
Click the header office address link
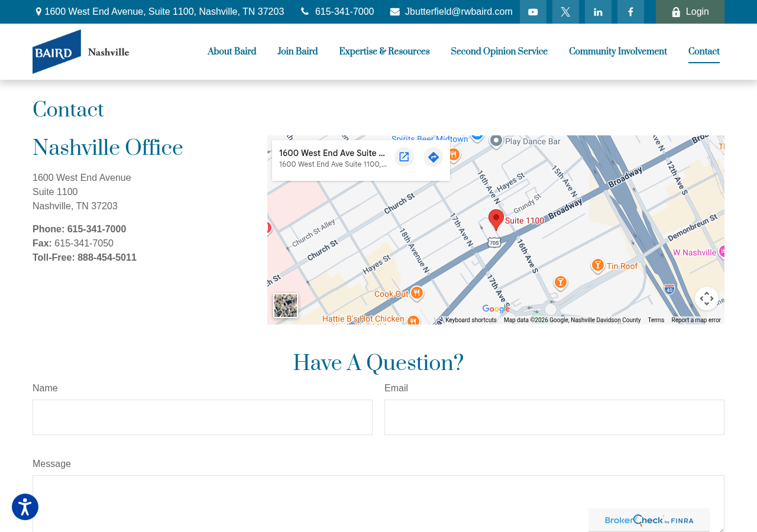[160, 12]
